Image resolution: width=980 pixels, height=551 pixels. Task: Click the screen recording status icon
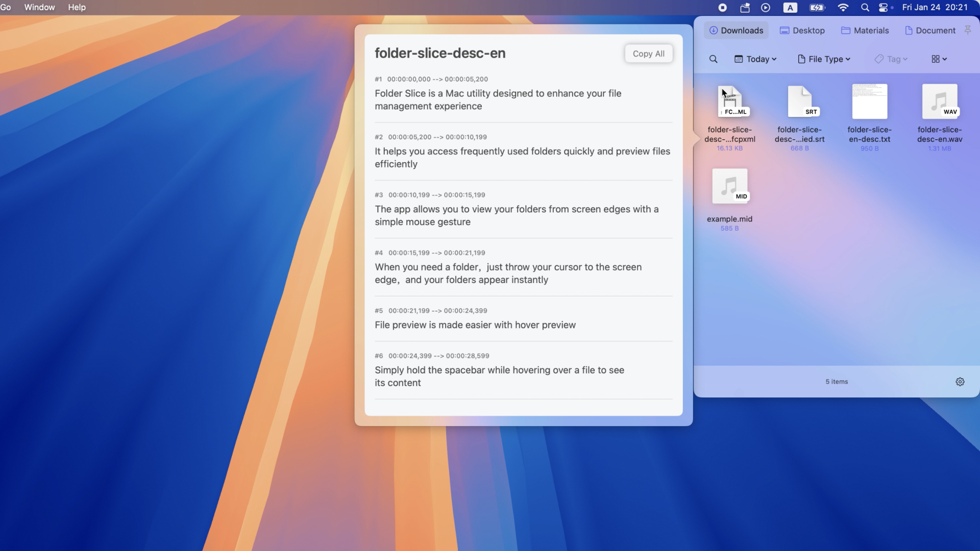pyautogui.click(x=722, y=8)
